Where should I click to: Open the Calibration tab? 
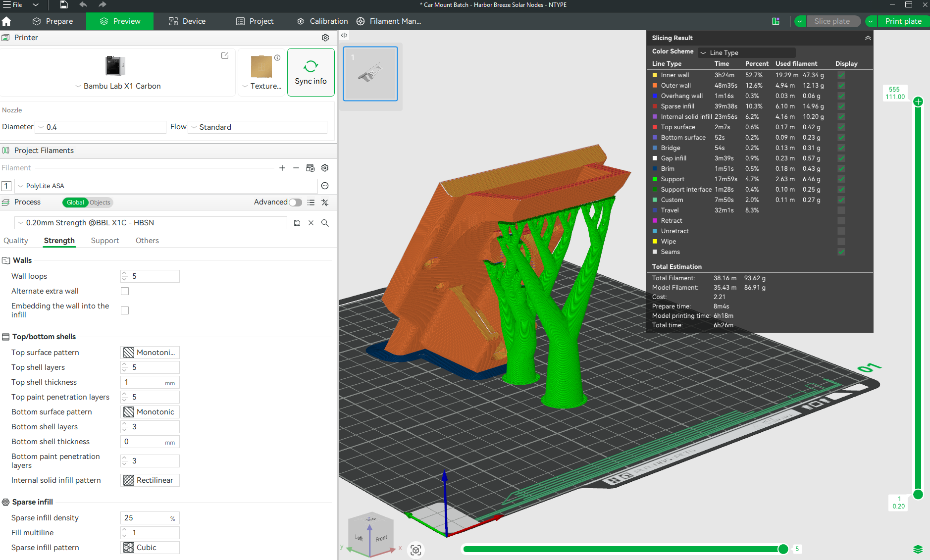[x=322, y=21]
